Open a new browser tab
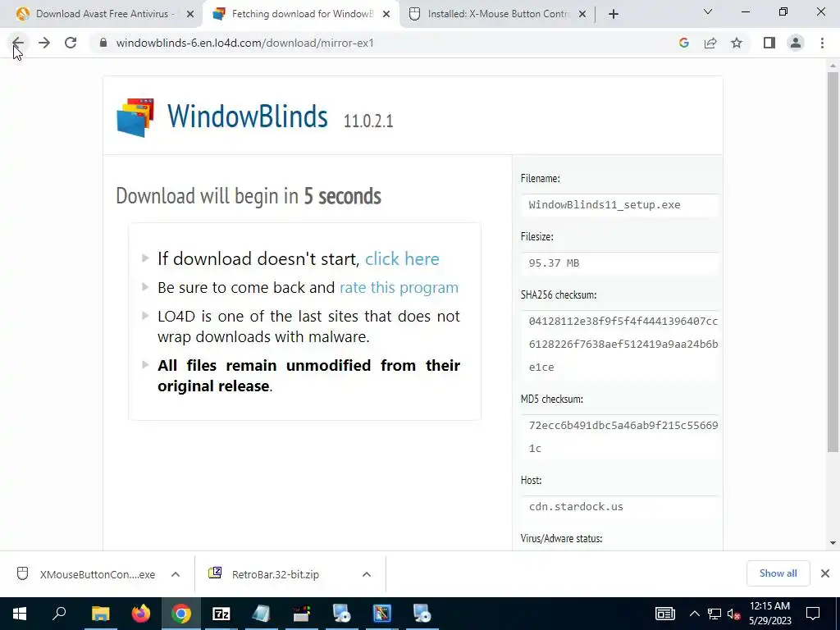840x630 pixels. point(614,14)
